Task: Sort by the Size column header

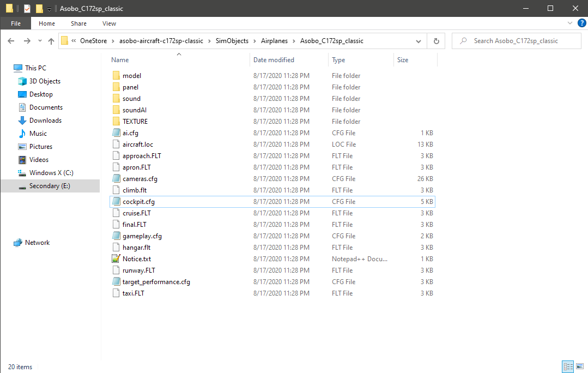Action: pyautogui.click(x=403, y=59)
